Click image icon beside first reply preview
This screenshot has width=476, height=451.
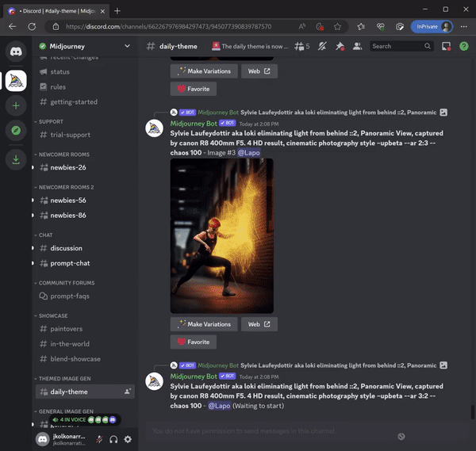coord(443,113)
